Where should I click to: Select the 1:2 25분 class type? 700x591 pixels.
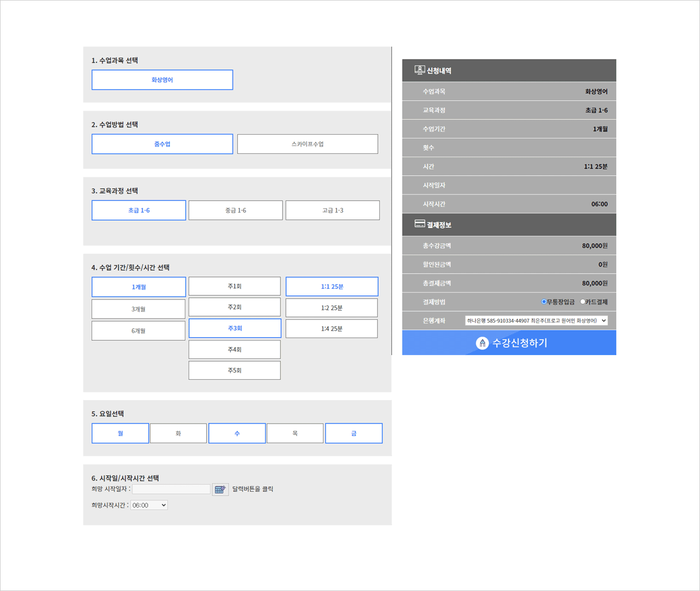point(331,308)
